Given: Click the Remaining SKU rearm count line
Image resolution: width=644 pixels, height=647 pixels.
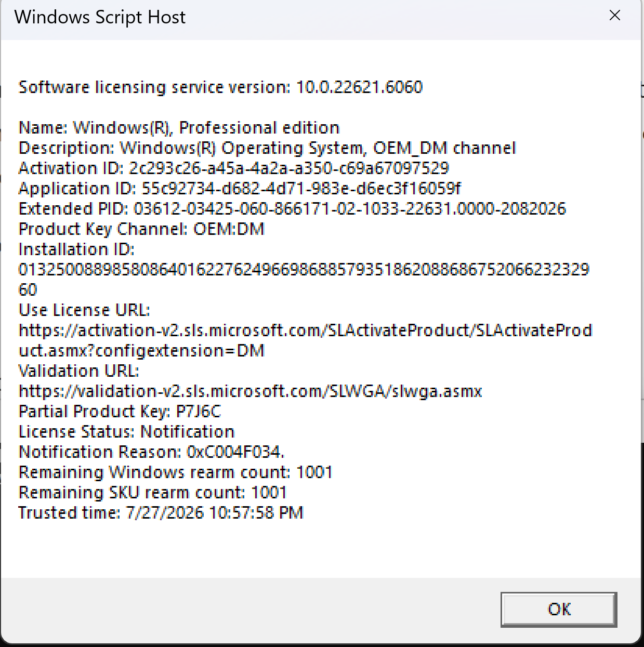Looking at the screenshot, I should click(153, 492).
